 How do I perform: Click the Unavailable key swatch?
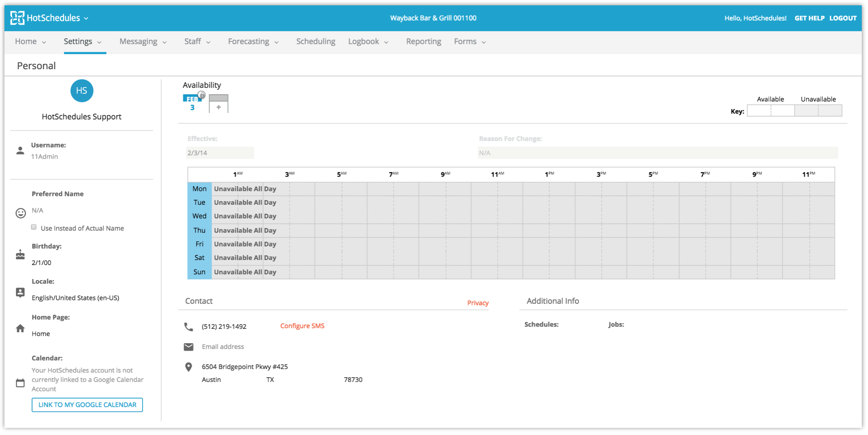(818, 111)
